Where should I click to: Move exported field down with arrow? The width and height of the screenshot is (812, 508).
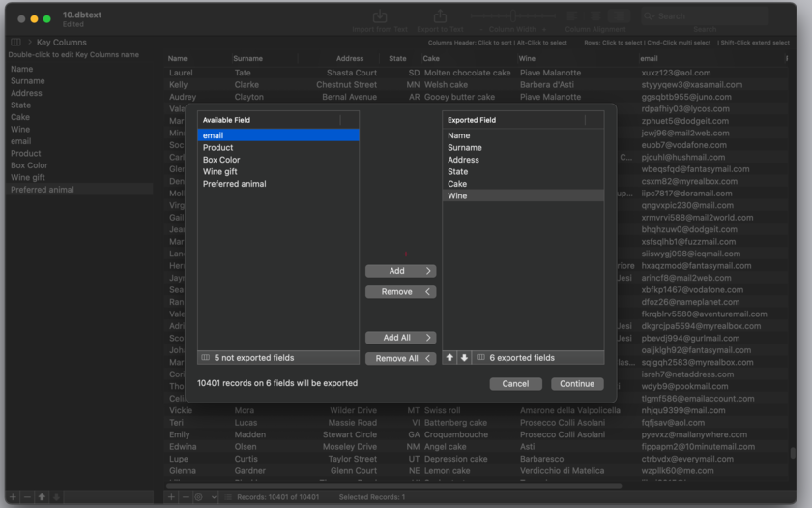click(x=464, y=358)
